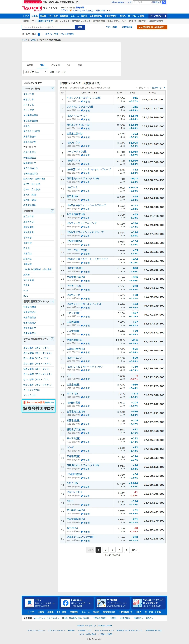Click the board icon for 三菱重工業
Viewport: 189px width, 644px height.
coord(82,138)
